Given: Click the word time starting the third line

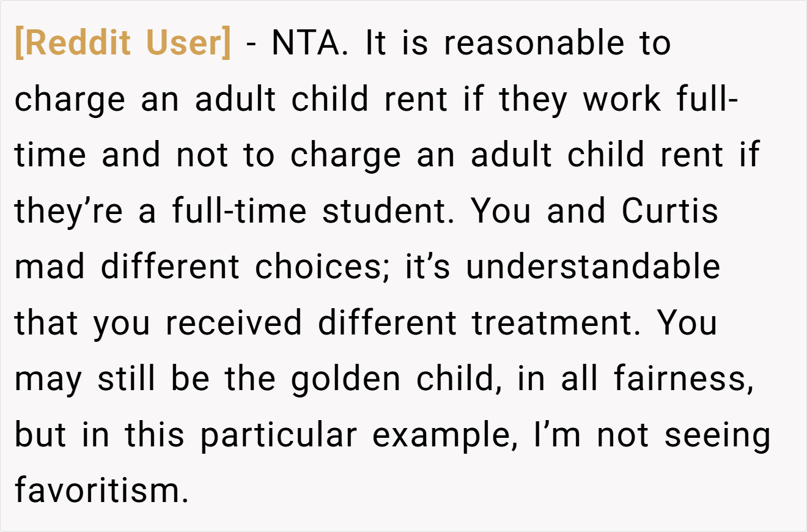Looking at the screenshot, I should click(x=50, y=155).
